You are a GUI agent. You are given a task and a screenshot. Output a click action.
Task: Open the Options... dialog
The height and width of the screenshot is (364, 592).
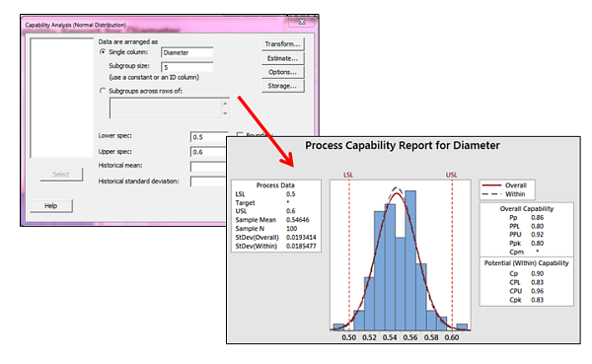coord(282,72)
